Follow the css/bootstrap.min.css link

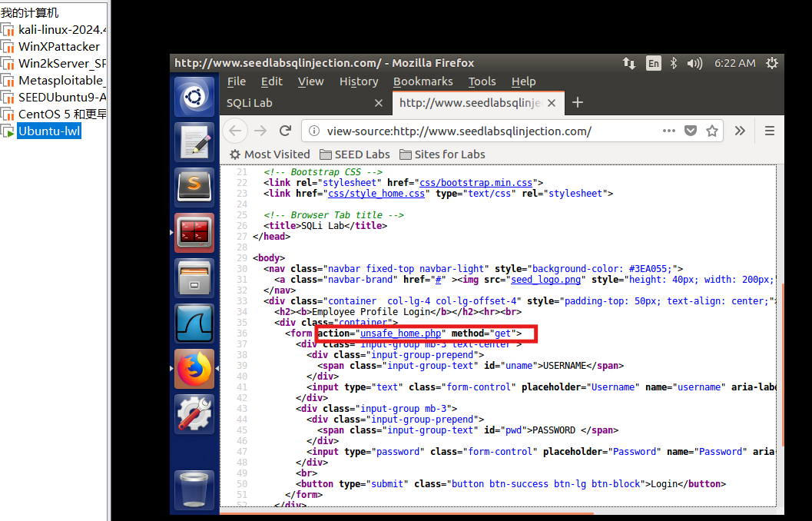476,182
